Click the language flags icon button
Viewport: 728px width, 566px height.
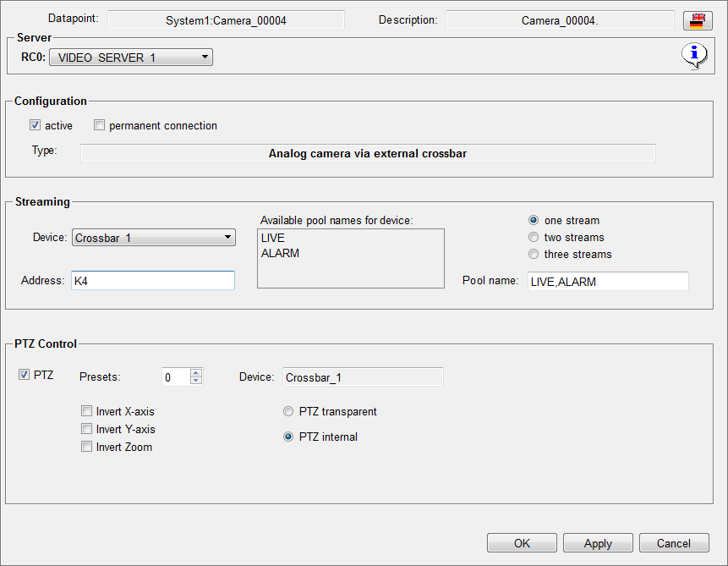[x=696, y=20]
